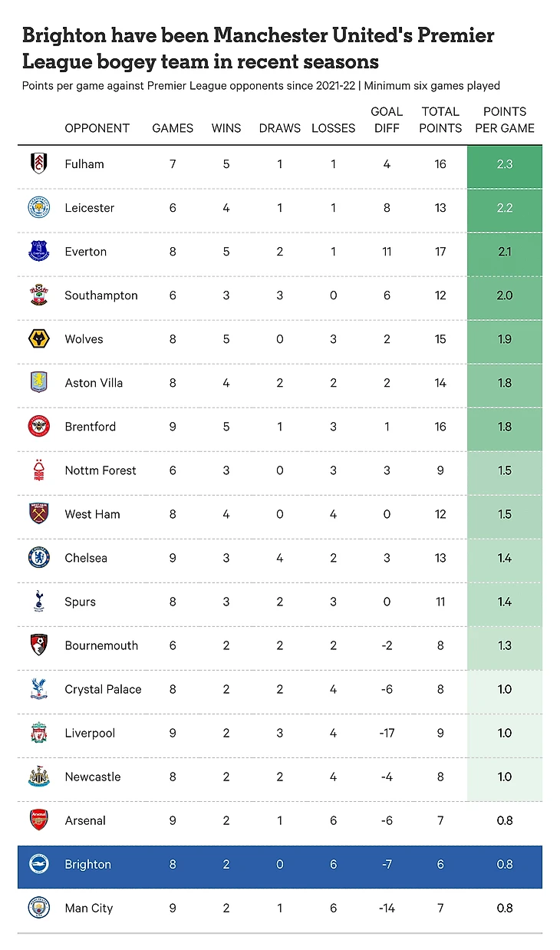560x950 pixels.
Task: Click the Crystal Palace team name
Action: [x=103, y=689]
